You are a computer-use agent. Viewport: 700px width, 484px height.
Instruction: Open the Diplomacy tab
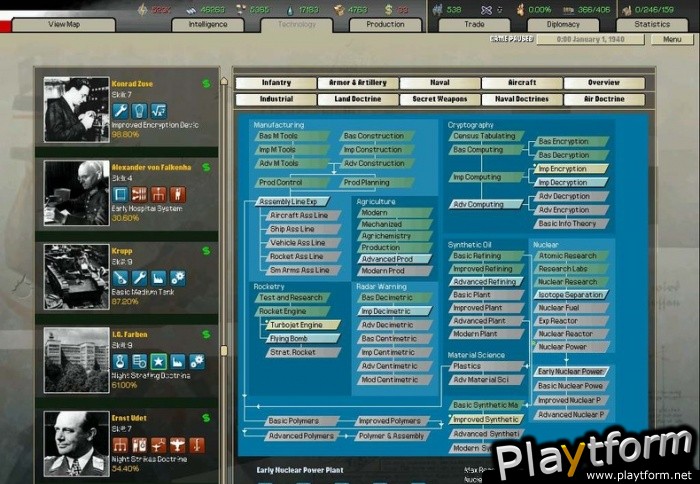563,25
